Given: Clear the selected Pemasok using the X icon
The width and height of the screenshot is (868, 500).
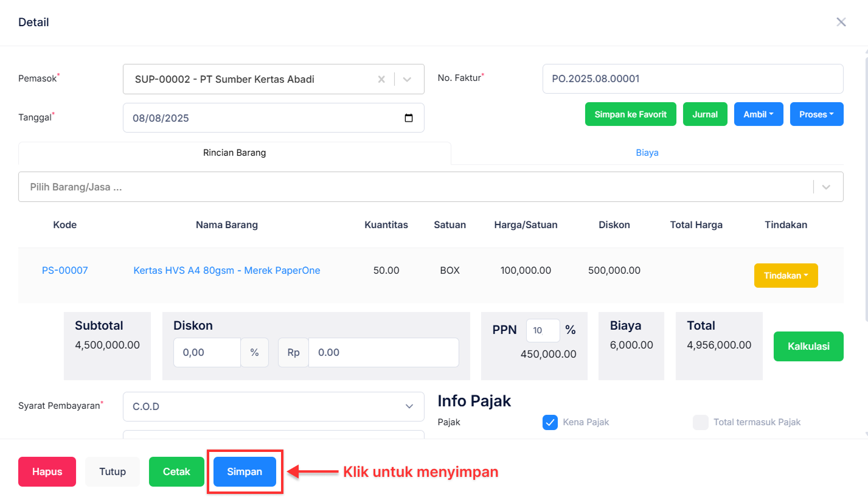Looking at the screenshot, I should tap(381, 79).
